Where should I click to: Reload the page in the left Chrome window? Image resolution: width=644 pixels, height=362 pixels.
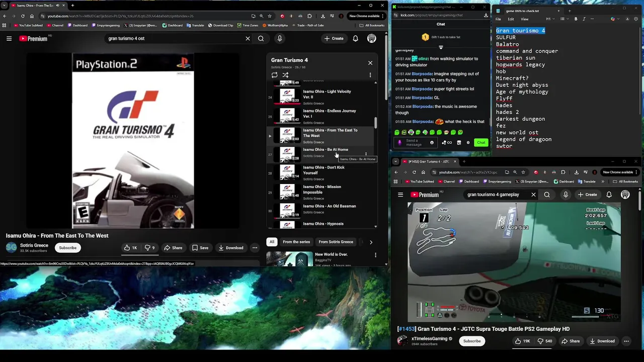23,16
